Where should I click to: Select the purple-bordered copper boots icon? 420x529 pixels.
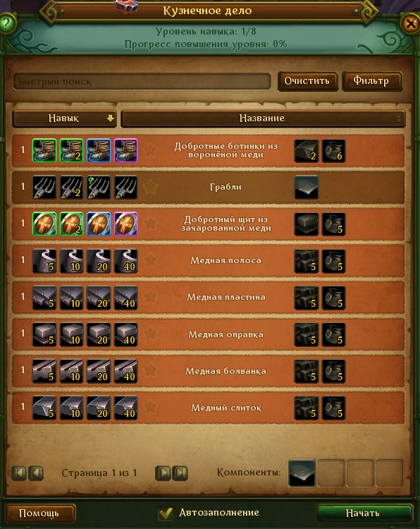(x=125, y=150)
